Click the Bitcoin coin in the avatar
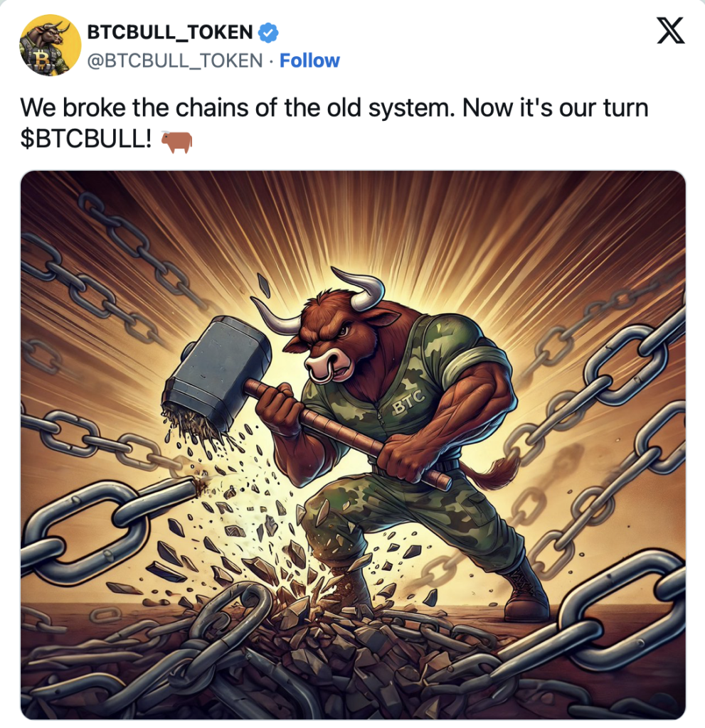 tap(41, 59)
